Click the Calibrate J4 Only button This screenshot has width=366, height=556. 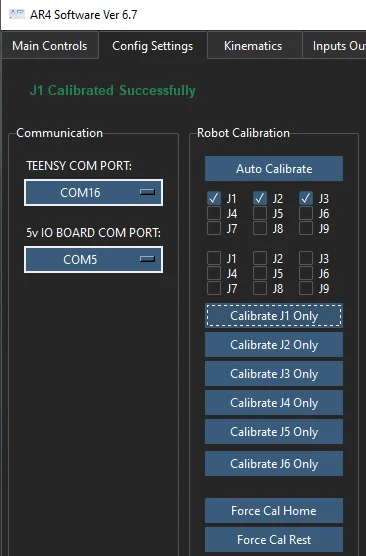click(x=274, y=403)
